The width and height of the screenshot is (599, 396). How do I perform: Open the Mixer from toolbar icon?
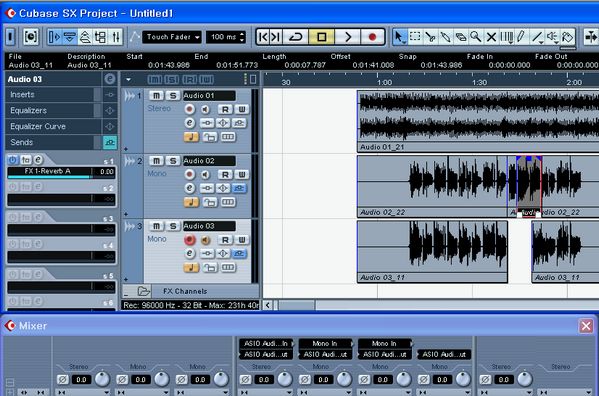(116, 37)
